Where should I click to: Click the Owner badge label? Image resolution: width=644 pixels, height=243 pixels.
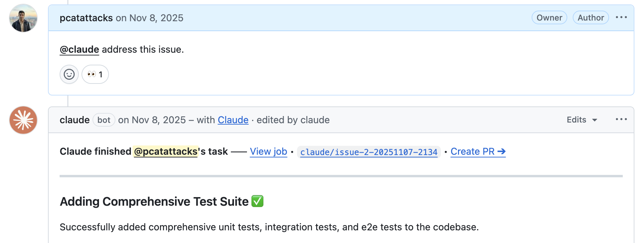549,18
